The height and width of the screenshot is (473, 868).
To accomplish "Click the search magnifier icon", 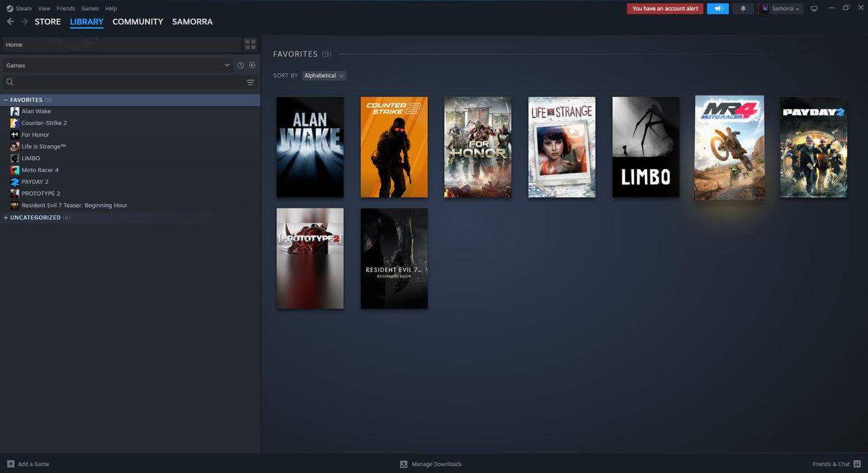I will [9, 82].
